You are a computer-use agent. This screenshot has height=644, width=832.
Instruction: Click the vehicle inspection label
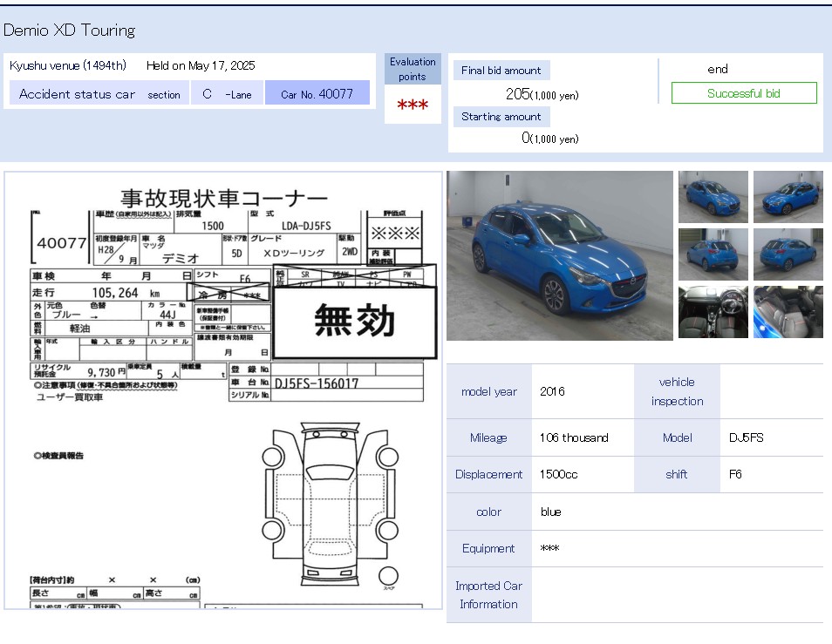[677, 391]
